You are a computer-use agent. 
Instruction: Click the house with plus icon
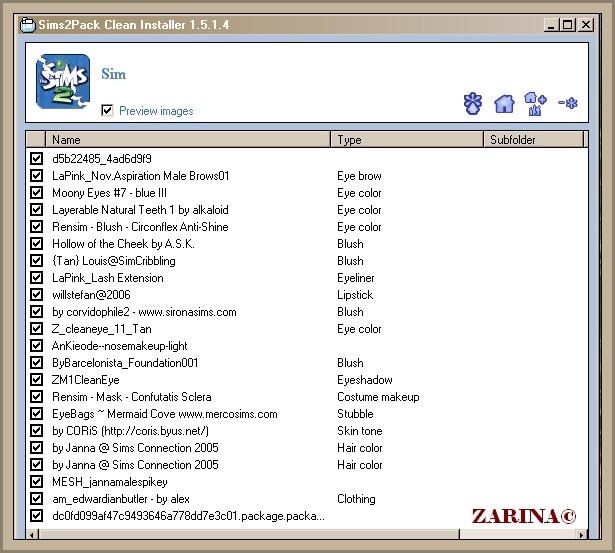(535, 104)
